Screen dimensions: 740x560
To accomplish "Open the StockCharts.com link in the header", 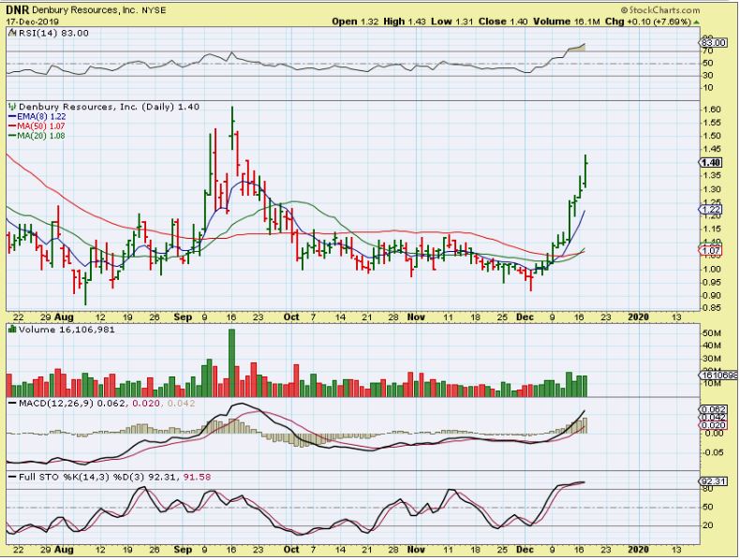I will 660,9.
